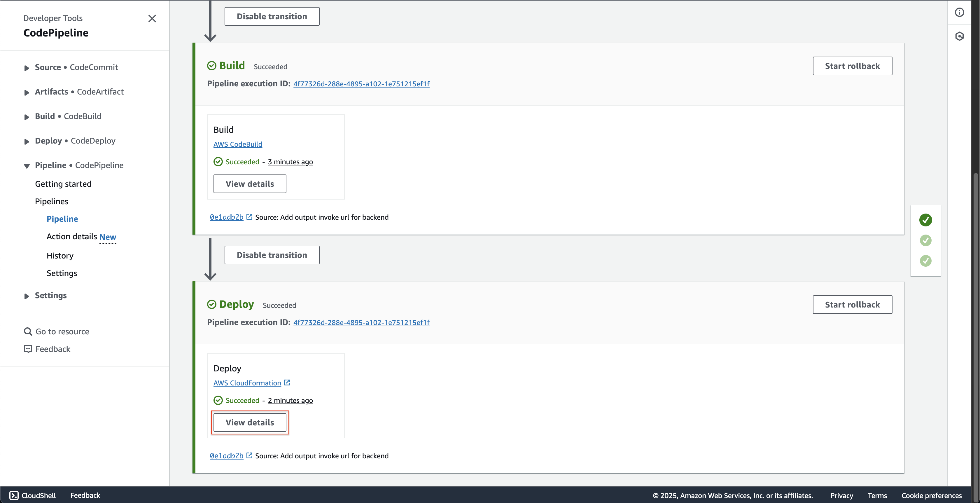
Task: Open pipeline Settings sub-item
Action: [62, 273]
